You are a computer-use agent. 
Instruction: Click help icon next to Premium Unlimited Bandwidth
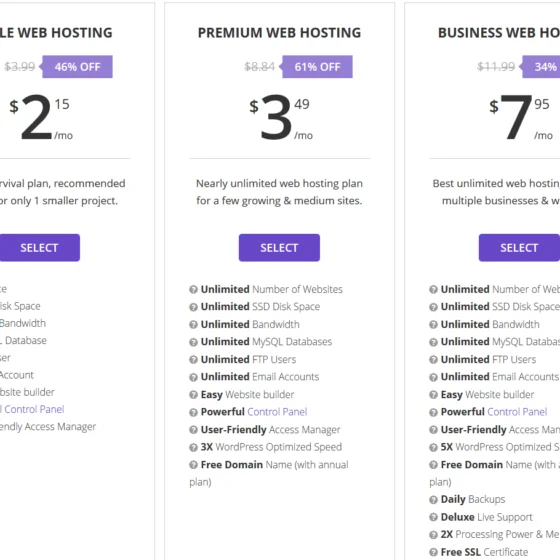[x=193, y=325]
